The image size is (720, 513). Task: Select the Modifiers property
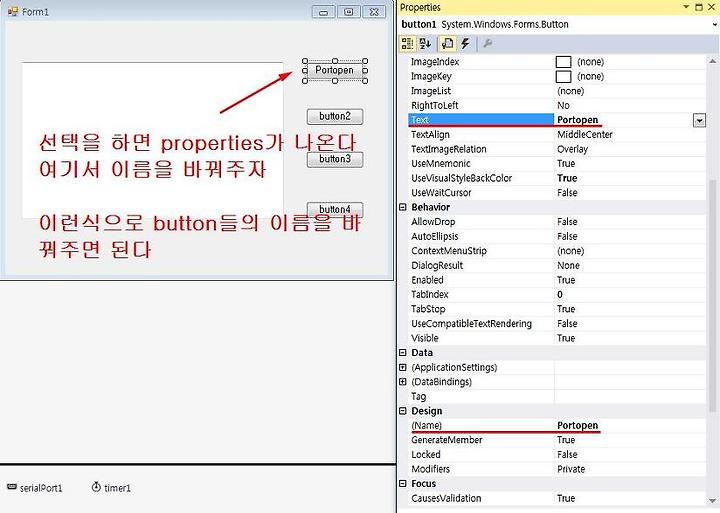[557, 469]
